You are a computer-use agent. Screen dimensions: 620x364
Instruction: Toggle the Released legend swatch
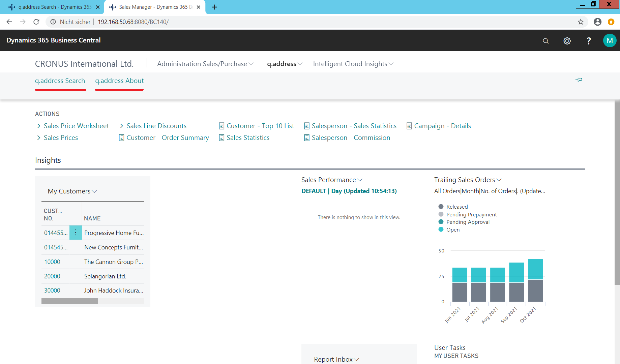[441, 207]
